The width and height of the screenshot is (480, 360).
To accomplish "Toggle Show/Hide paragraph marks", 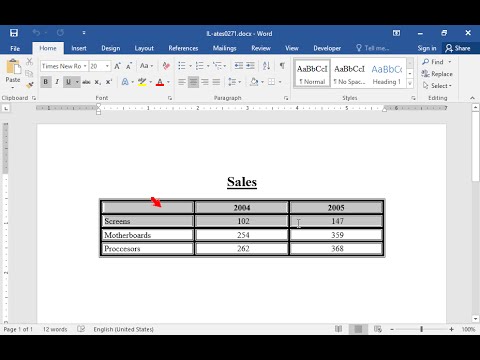I will (x=282, y=66).
